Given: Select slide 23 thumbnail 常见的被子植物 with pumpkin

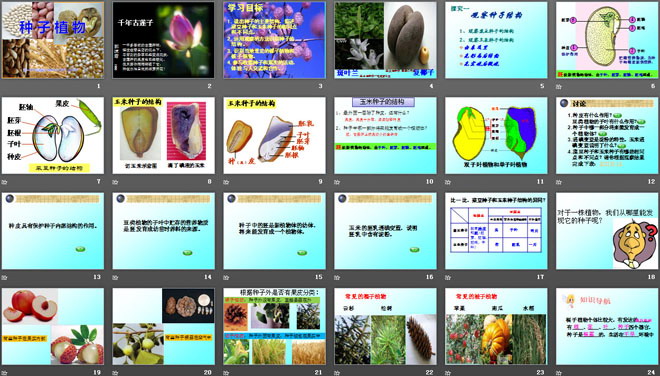Looking at the screenshot, I should tap(496, 326).
